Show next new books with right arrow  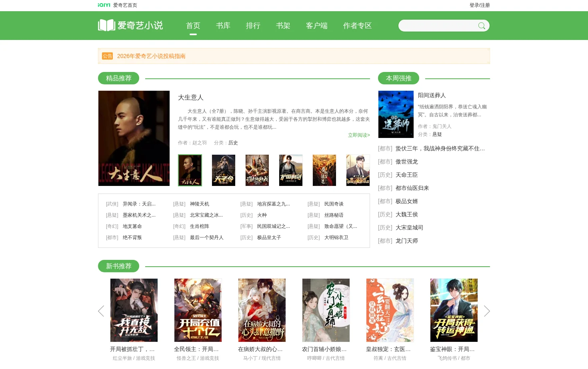[487, 311]
